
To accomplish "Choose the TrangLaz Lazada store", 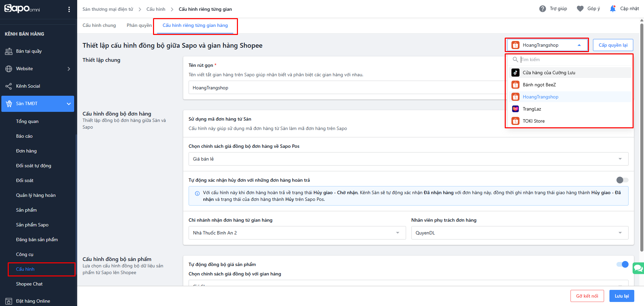I will 532,109.
